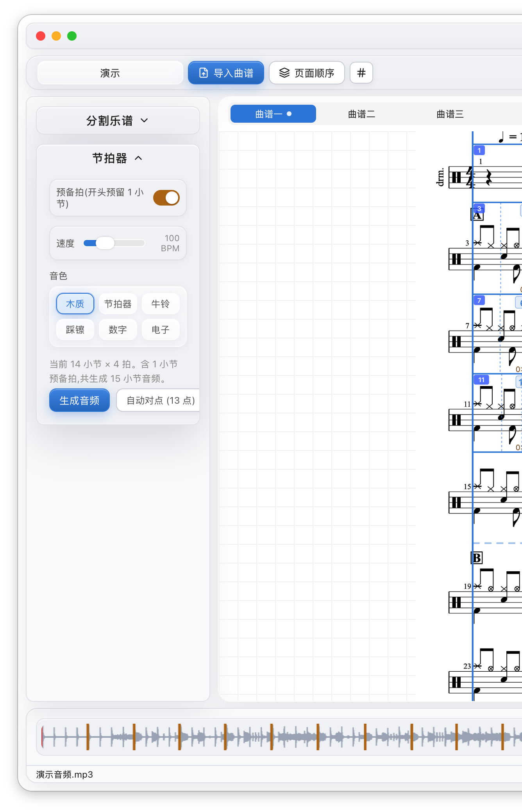Collapse the 节拍器 section
The image size is (522, 812).
pos(118,158)
